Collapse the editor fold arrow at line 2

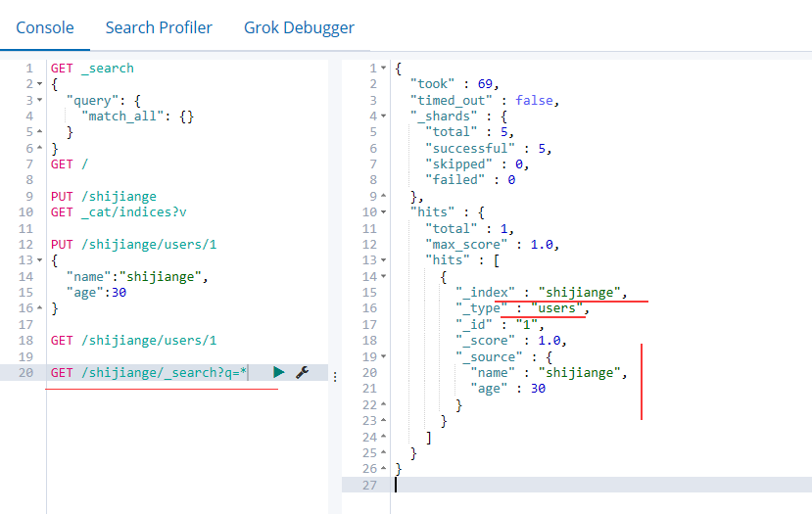pyautogui.click(x=40, y=84)
